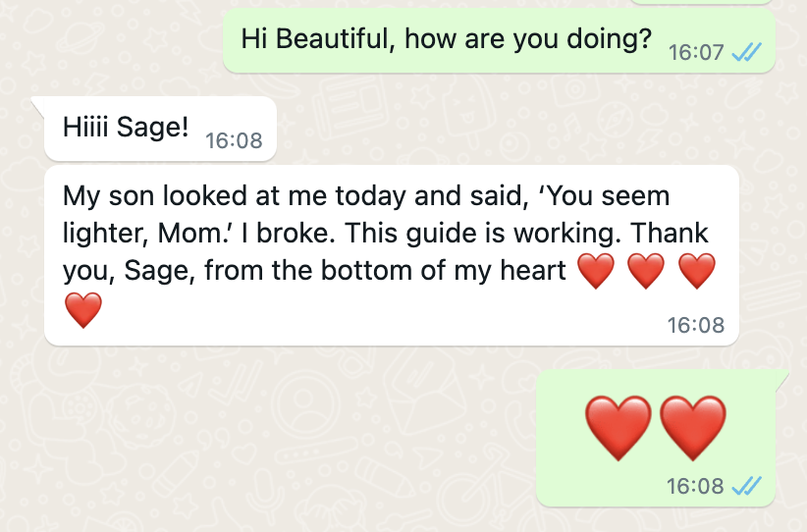Click the blue read-receipt ticks beside 16:07
Viewport: 807px width, 532px height.
(746, 52)
